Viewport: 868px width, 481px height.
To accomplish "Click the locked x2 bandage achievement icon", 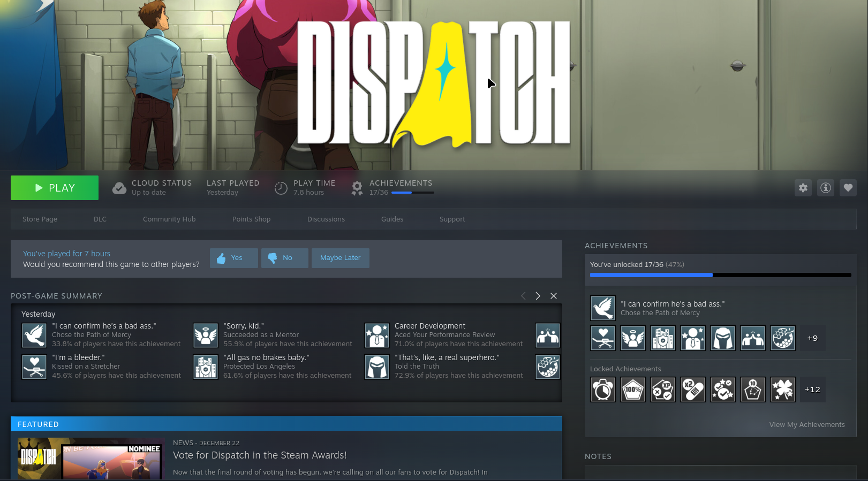I will click(693, 390).
